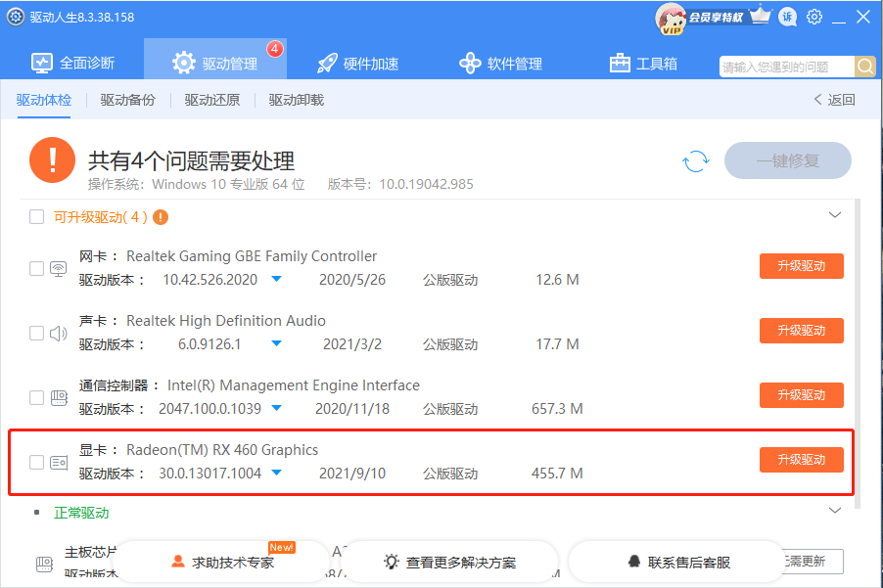Open the 硬件加速 tab
883x588 pixels.
point(358,64)
